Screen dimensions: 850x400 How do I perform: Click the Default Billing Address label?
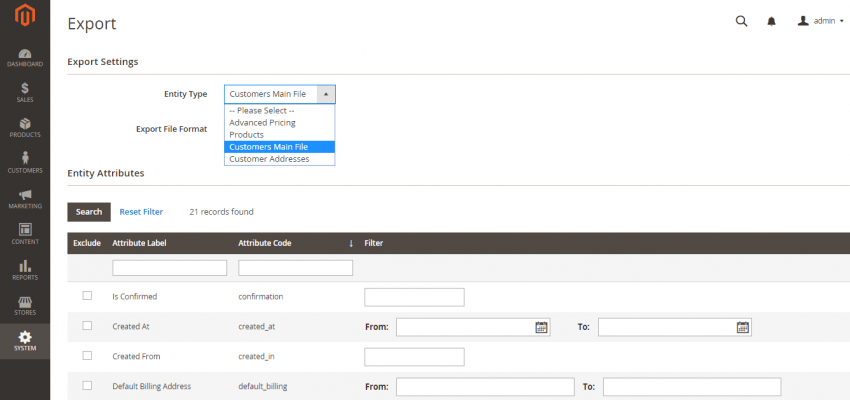pyautogui.click(x=152, y=386)
